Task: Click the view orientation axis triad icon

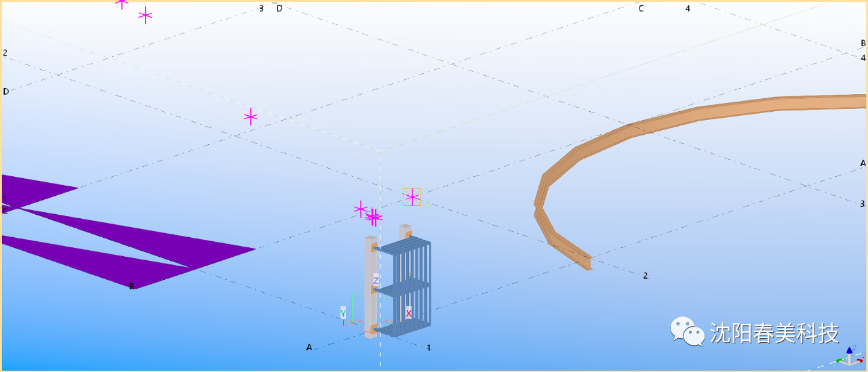Action: [x=848, y=356]
